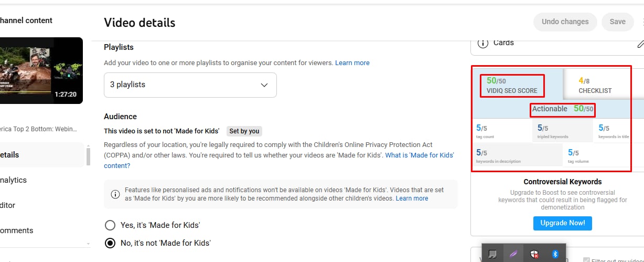Select "No, it's not 'Made for Kids'" radio button
The image size is (644, 262).
tap(110, 243)
